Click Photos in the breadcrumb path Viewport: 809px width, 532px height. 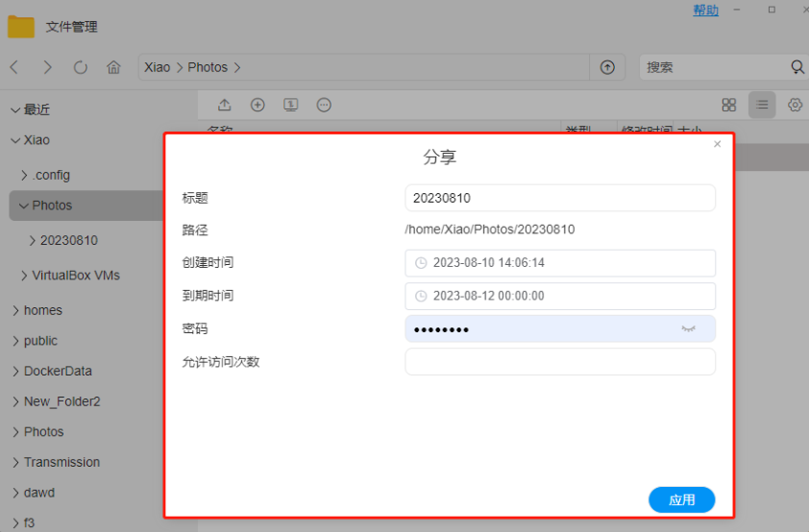pos(208,67)
